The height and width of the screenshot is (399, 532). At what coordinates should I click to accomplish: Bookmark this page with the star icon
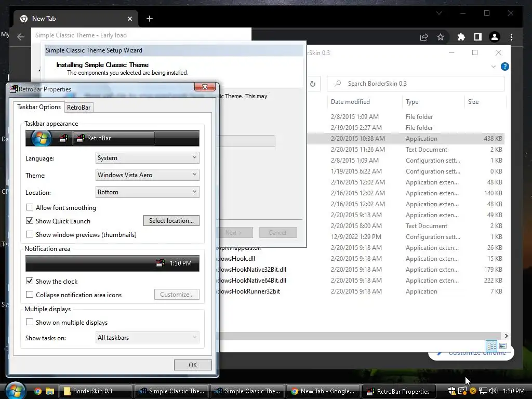coord(441,37)
